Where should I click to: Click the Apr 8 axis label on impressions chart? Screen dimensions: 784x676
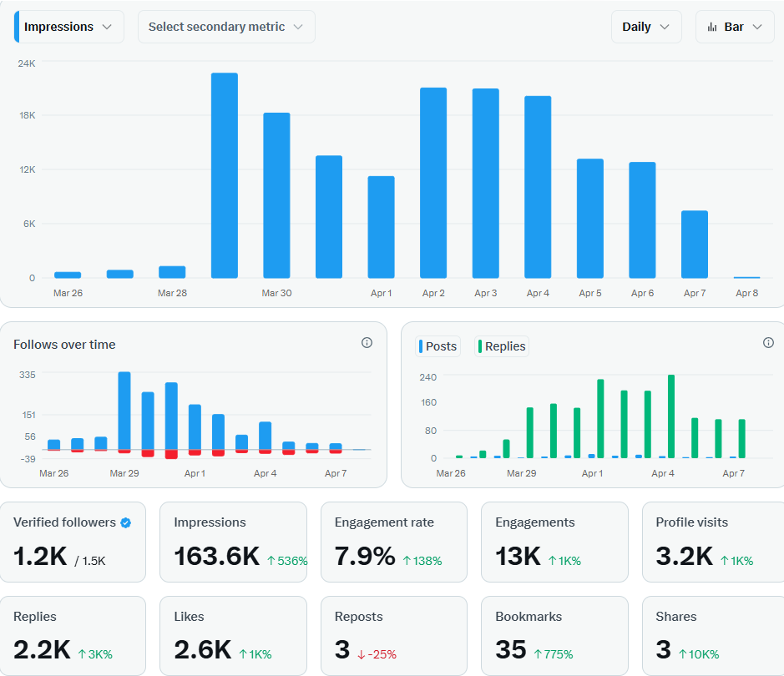tap(746, 293)
